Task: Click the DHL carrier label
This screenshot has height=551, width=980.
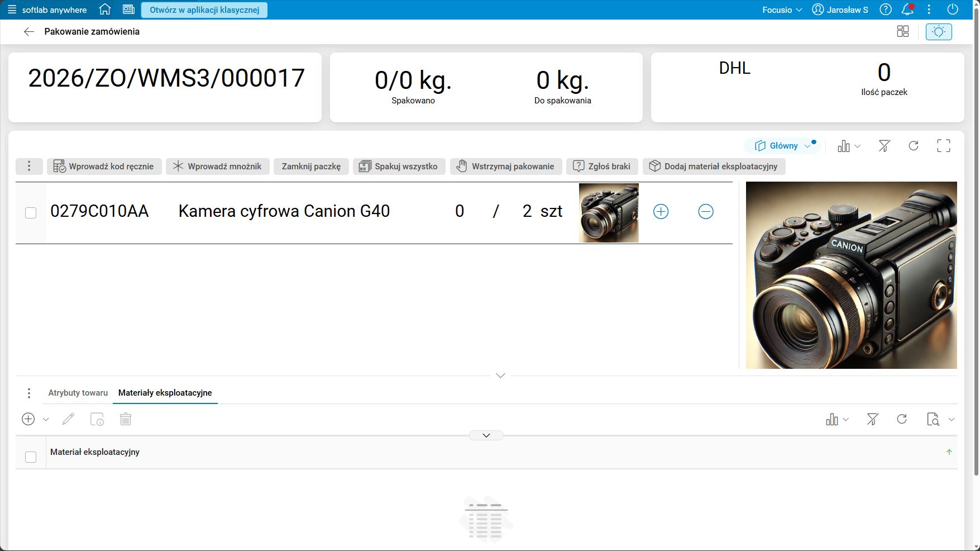Action: pos(735,68)
